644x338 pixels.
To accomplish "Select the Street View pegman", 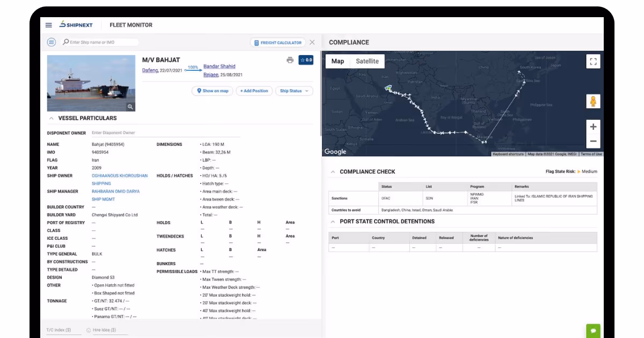I will (593, 101).
